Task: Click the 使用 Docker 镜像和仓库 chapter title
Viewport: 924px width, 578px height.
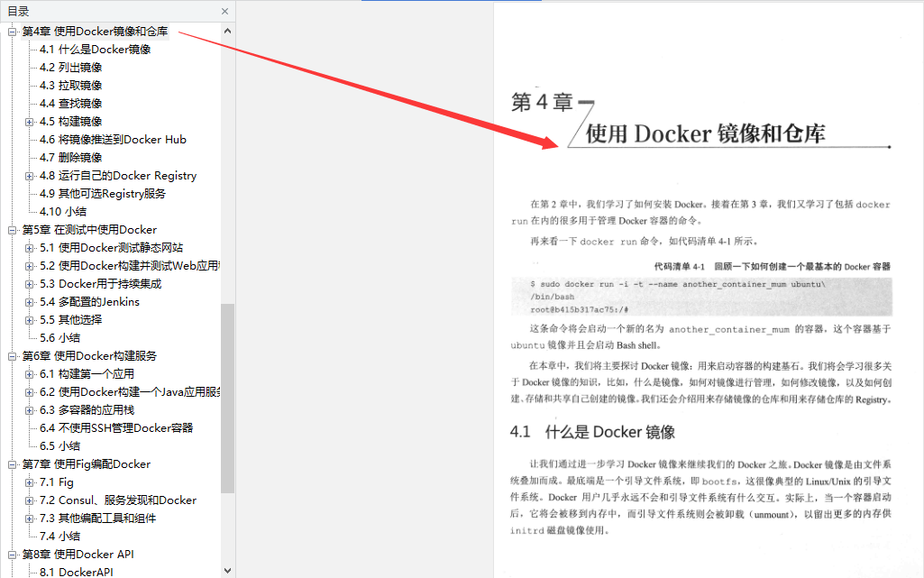Action: click(x=705, y=133)
